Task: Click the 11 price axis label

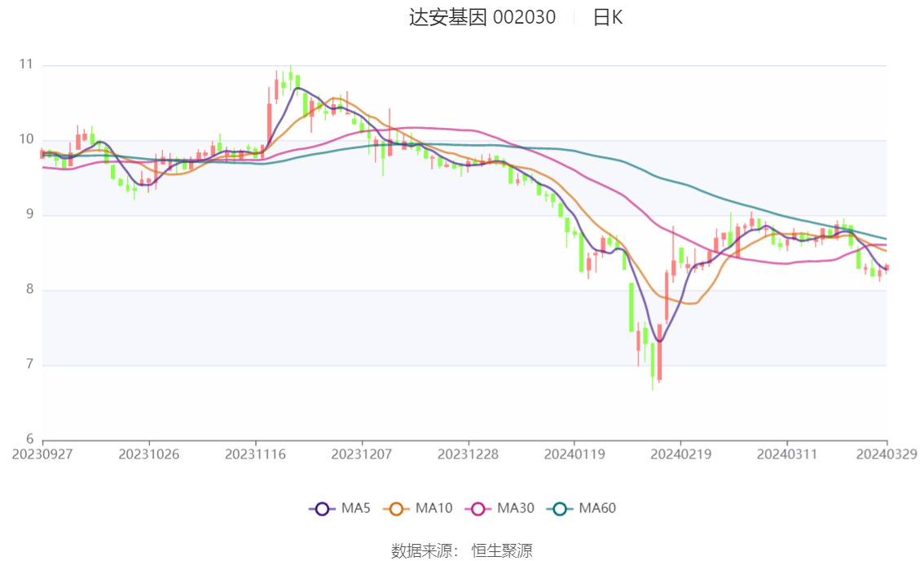Action: (26, 64)
